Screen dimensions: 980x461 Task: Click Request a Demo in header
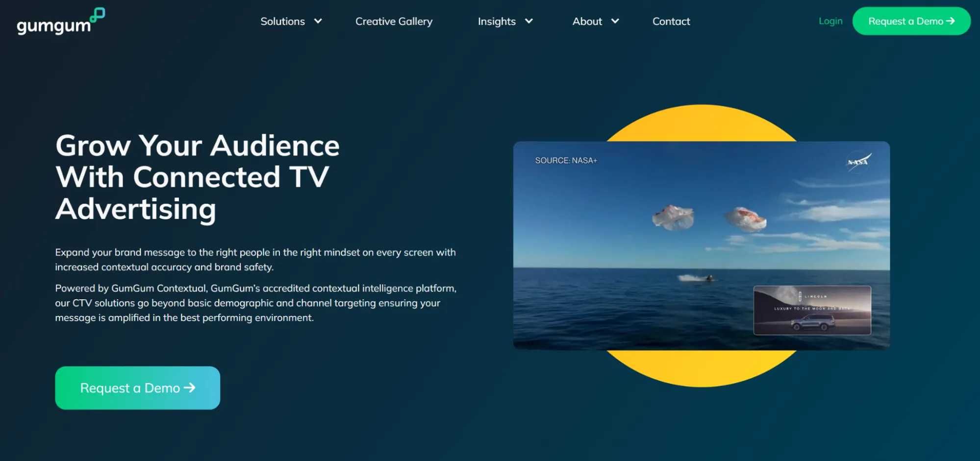(x=911, y=21)
